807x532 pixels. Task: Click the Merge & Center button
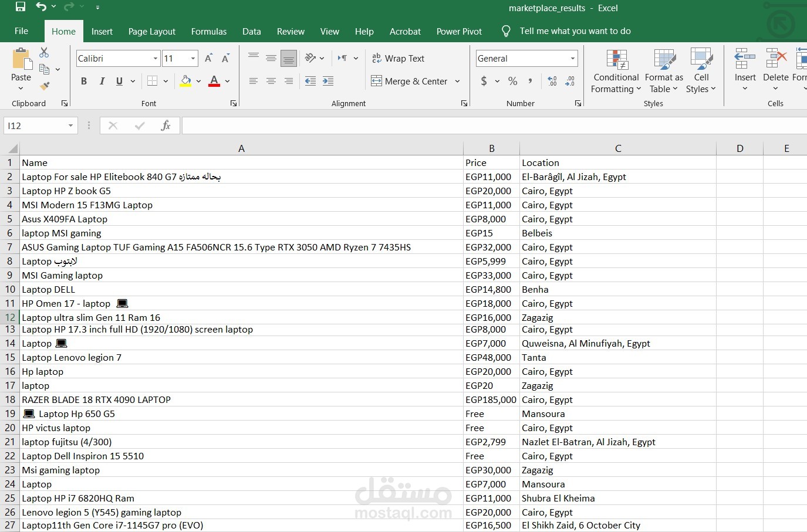(x=410, y=81)
